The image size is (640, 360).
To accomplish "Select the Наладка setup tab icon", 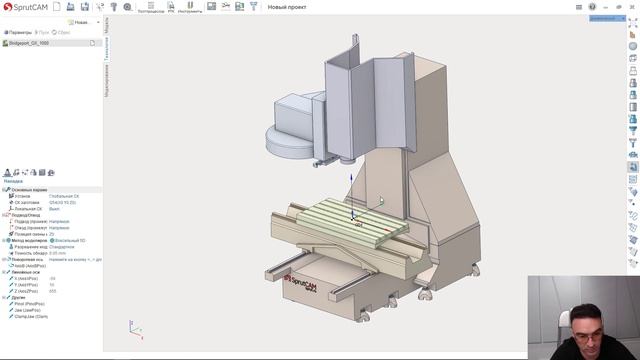I will [x=7, y=173].
